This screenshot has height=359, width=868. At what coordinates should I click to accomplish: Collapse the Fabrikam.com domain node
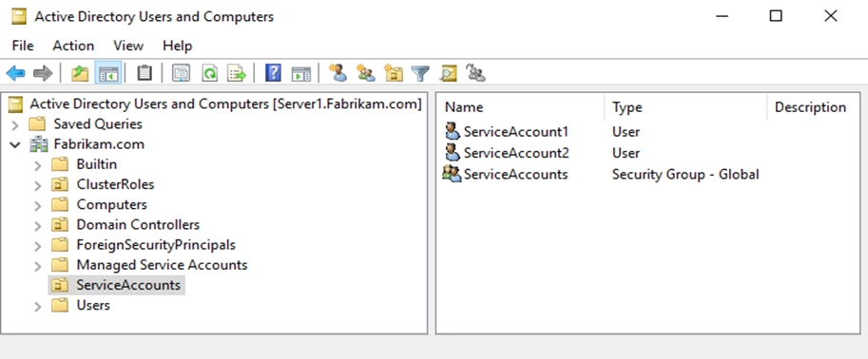tap(15, 145)
